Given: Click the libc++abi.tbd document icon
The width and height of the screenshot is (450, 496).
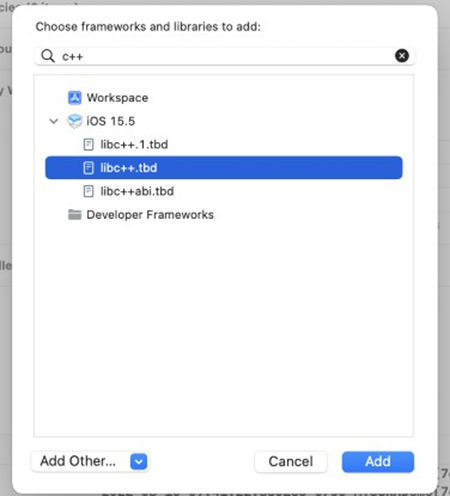Looking at the screenshot, I should 88,191.
